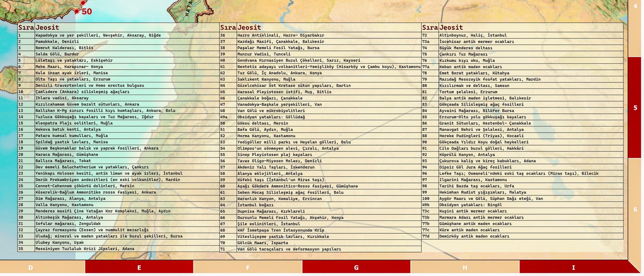Click Altınboynuz, Haliç, İstanbul entry
The image size is (644, 276).
(x=473, y=35)
